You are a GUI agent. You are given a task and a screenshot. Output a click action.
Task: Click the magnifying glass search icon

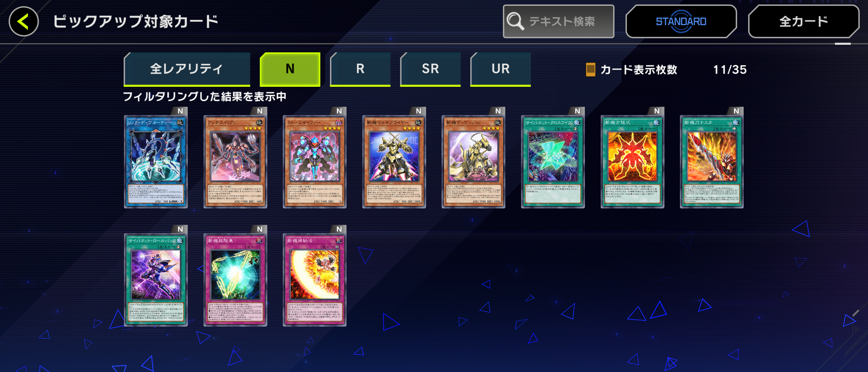point(516,21)
